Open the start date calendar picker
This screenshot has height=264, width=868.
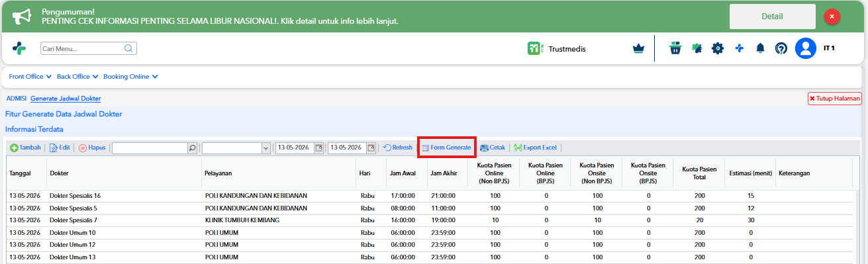pyautogui.click(x=318, y=148)
